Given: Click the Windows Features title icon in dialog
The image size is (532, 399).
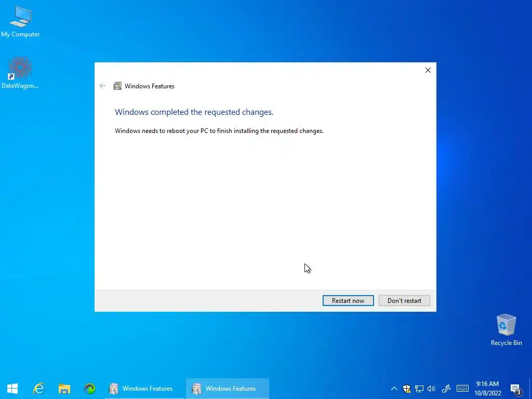Looking at the screenshot, I should coord(117,86).
